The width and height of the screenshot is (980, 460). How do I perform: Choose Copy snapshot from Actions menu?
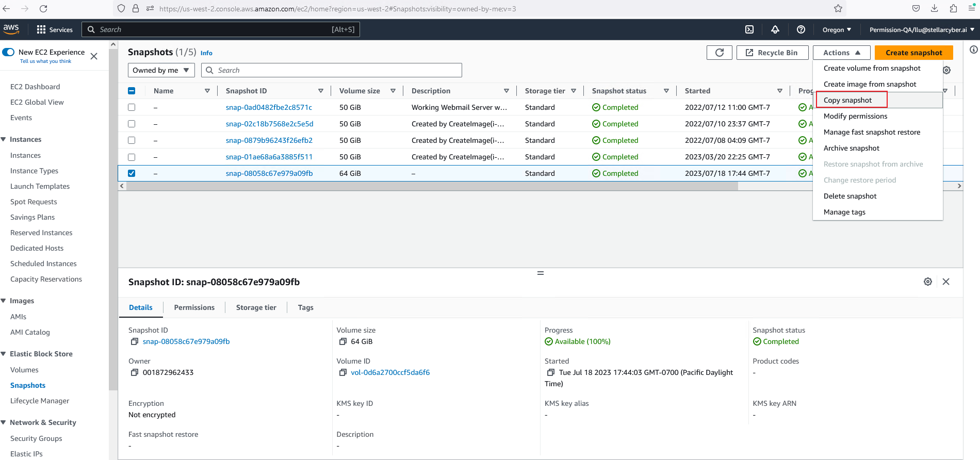pos(847,100)
